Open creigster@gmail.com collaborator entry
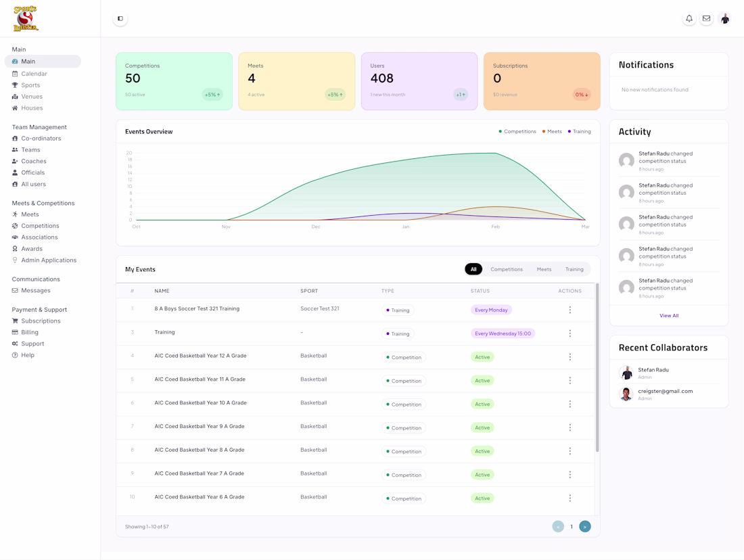This screenshot has width=744, height=560. pyautogui.click(x=669, y=394)
